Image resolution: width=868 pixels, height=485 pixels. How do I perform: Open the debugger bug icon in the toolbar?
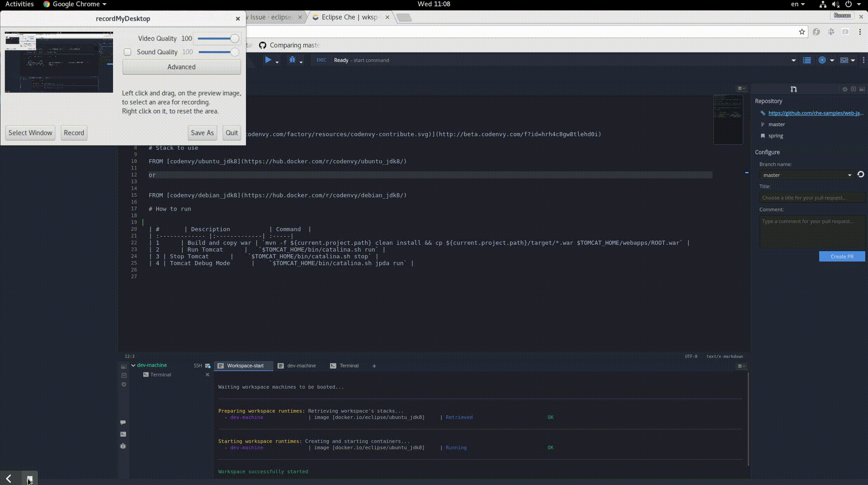[292, 59]
